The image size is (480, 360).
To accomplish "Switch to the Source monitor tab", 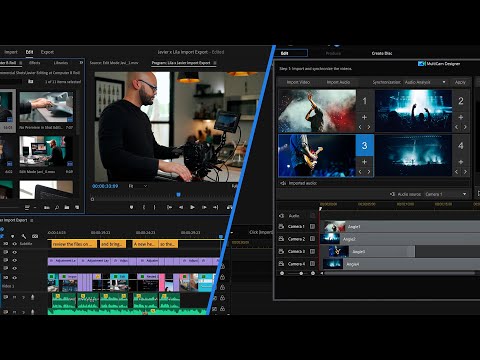I will point(114,63).
